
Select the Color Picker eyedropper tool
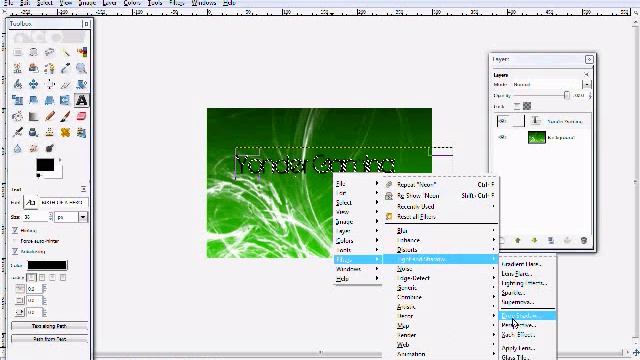(x=65, y=68)
